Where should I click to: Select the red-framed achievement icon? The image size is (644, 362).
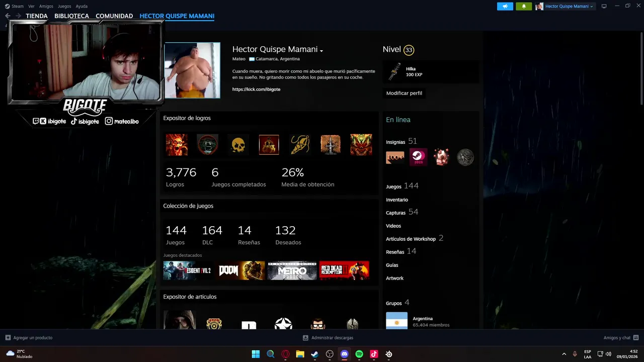[269, 145]
